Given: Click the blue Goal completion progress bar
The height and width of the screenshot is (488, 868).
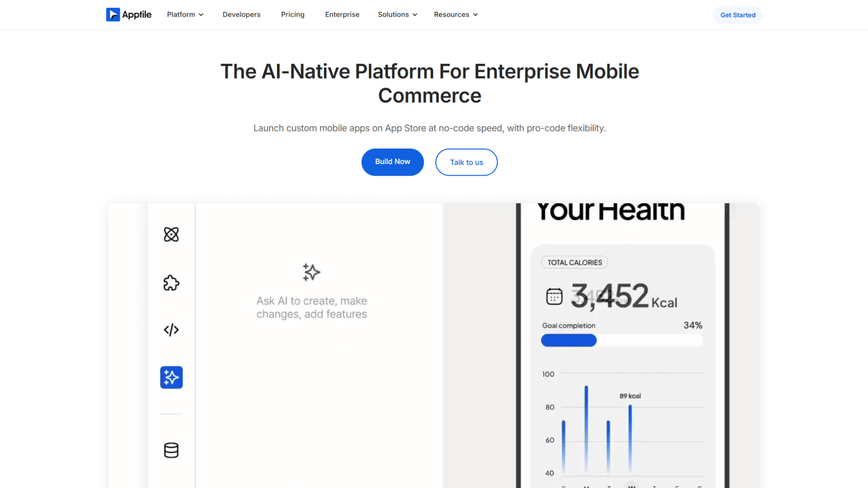Looking at the screenshot, I should click(x=569, y=340).
